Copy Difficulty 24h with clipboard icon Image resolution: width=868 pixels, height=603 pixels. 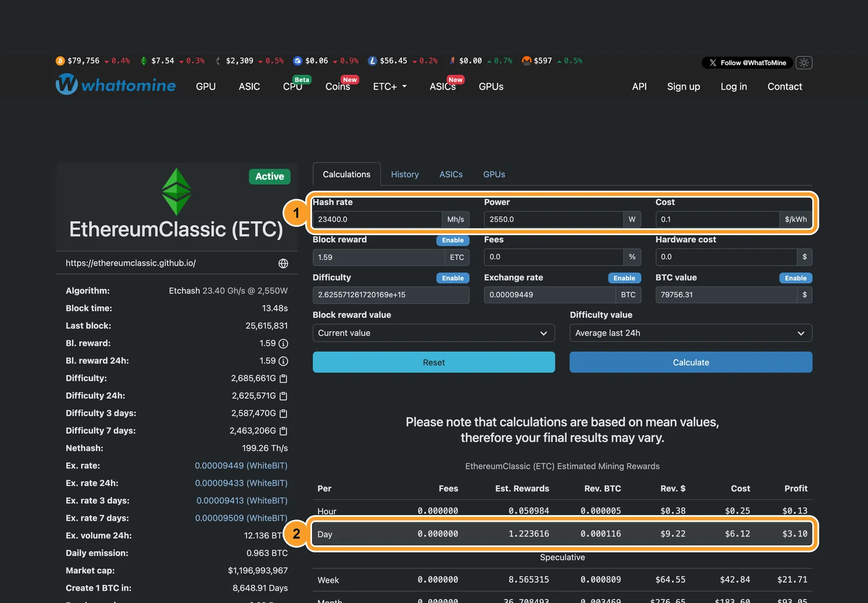pyautogui.click(x=283, y=396)
